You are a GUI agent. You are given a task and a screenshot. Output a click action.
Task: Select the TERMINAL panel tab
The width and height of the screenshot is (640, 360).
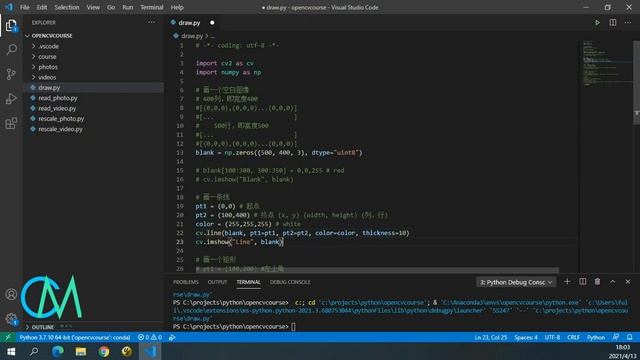click(x=248, y=282)
